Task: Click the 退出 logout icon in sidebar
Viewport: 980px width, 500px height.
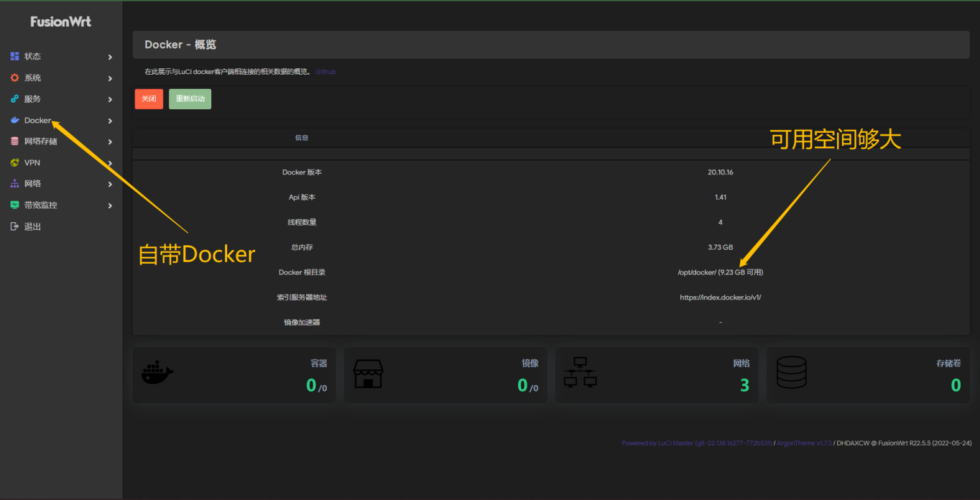Action: (x=15, y=227)
